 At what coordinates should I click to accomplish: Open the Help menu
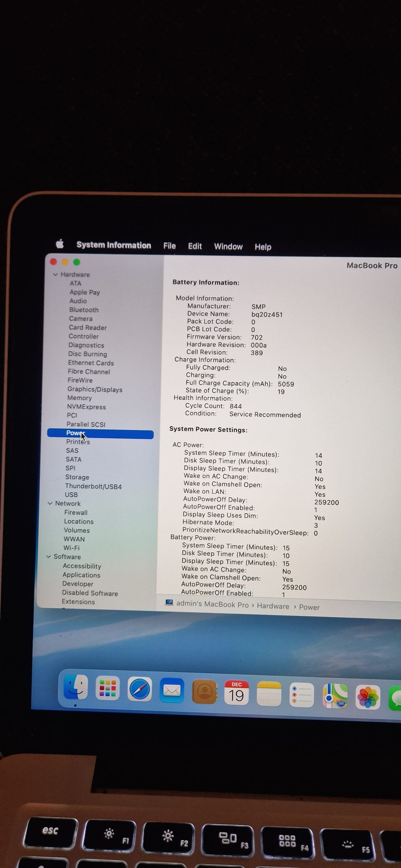[x=263, y=247]
